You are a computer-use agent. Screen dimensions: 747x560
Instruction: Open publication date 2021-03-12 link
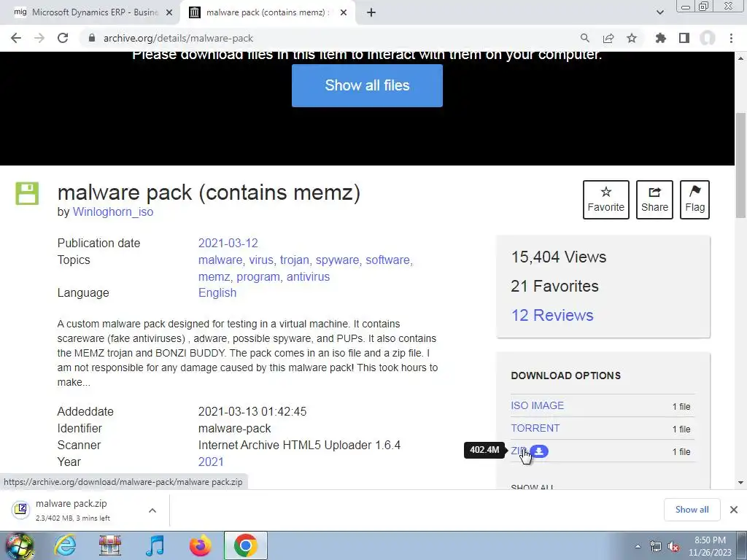228,243
